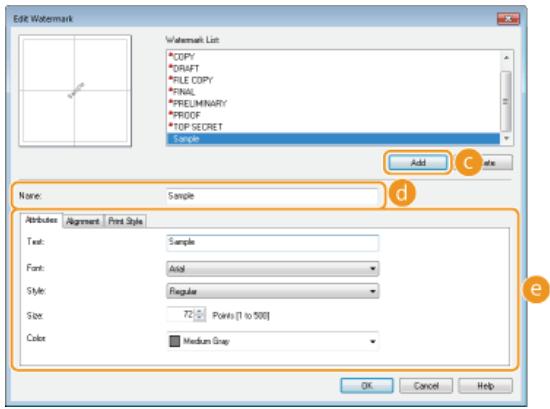Switch to the Attributes tab

(41, 220)
